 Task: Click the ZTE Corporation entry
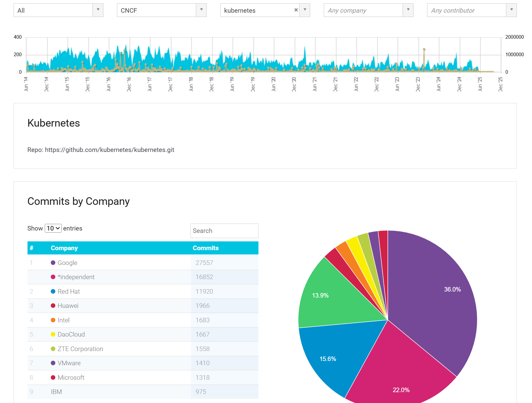[x=80, y=349]
